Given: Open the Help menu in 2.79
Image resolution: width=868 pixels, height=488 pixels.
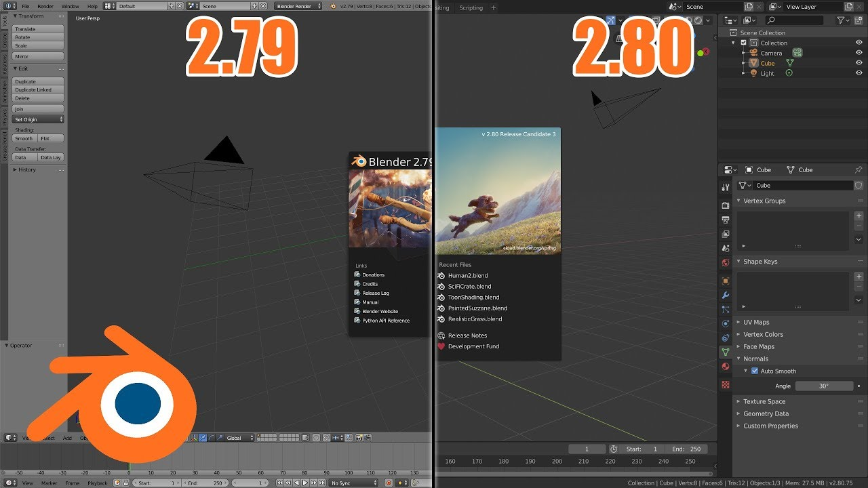Looking at the screenshot, I should pyautogui.click(x=92, y=6).
